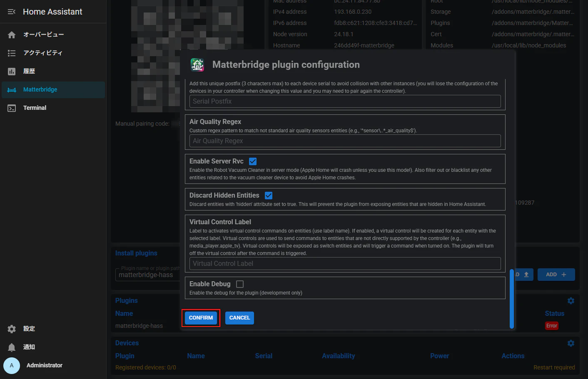
Task: Click the upload plugin button beside ADD
Action: coord(524,275)
